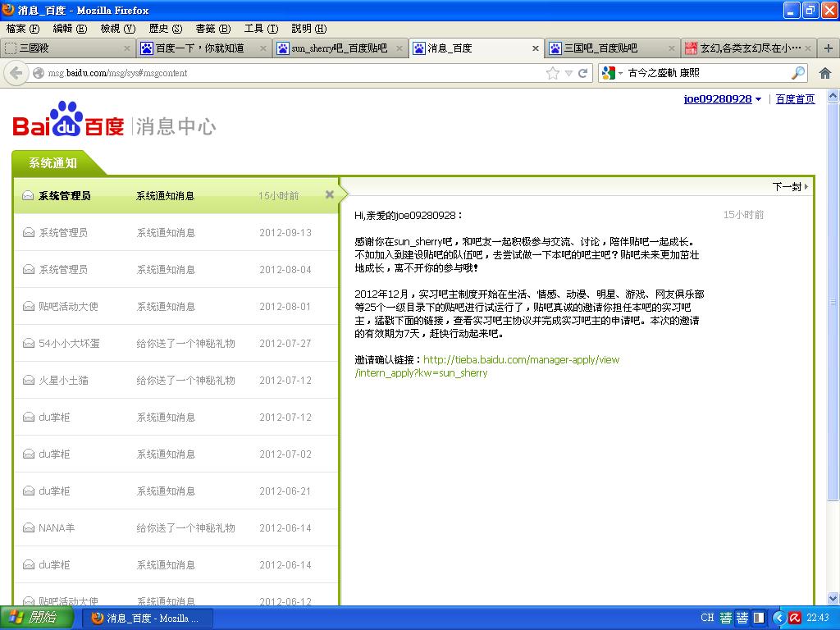Open the 檔案 menu

[x=23, y=29]
